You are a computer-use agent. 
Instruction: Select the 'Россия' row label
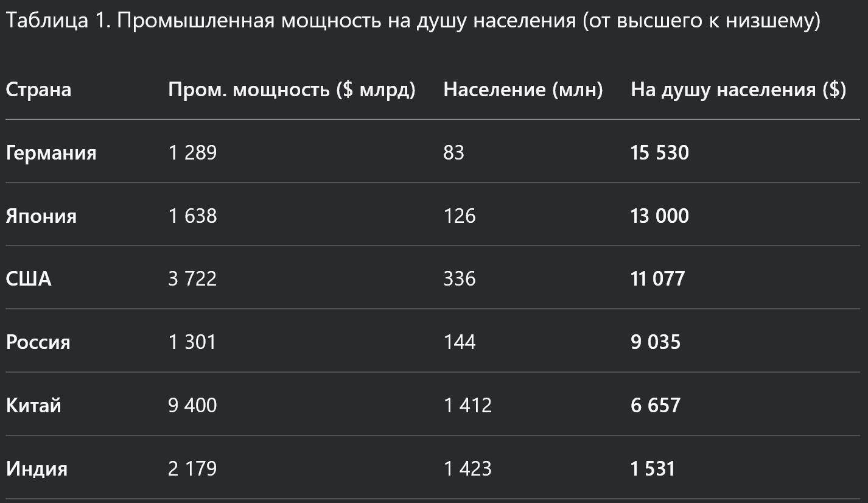[x=38, y=342]
